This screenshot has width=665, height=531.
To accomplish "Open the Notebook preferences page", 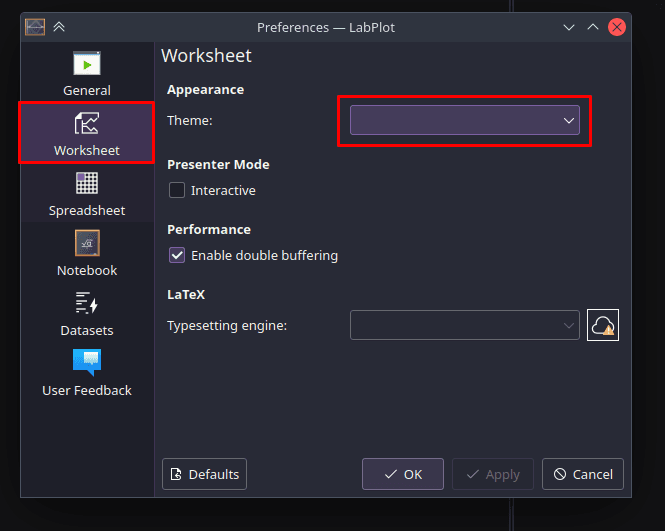I will tap(87, 253).
